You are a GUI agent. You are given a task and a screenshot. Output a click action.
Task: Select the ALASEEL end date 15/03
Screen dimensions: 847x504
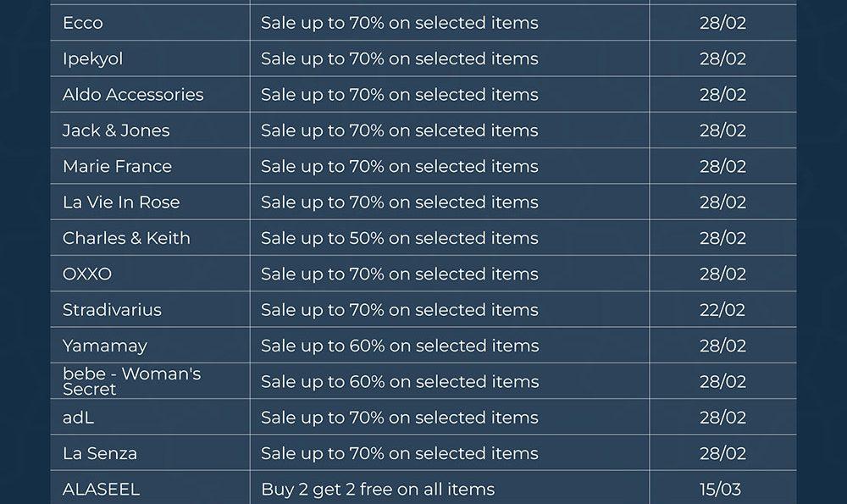click(x=722, y=490)
